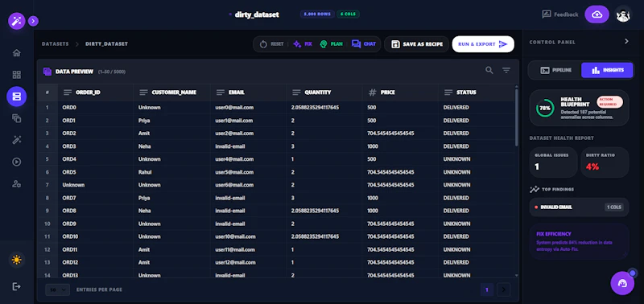Screen dimensions: 644x304
Task: Open the play circle sidebar icon
Action: pyautogui.click(x=16, y=162)
